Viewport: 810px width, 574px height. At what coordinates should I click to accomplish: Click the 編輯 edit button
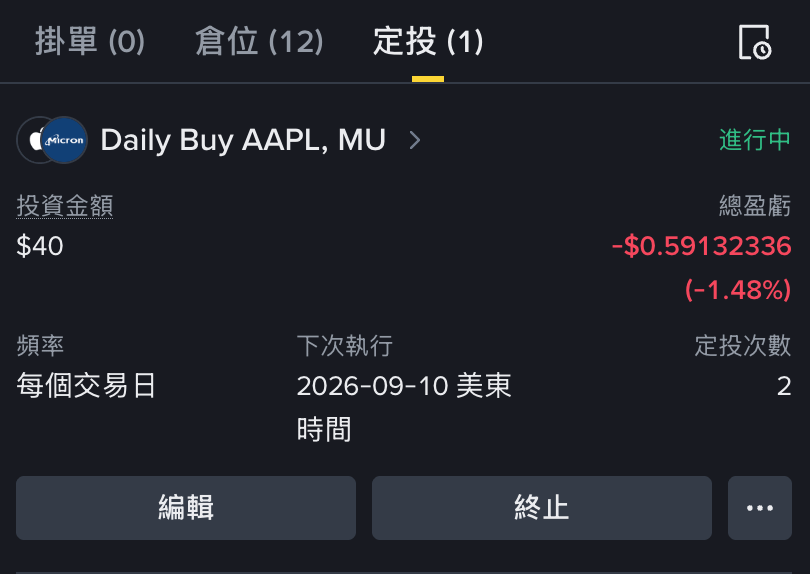tap(186, 508)
